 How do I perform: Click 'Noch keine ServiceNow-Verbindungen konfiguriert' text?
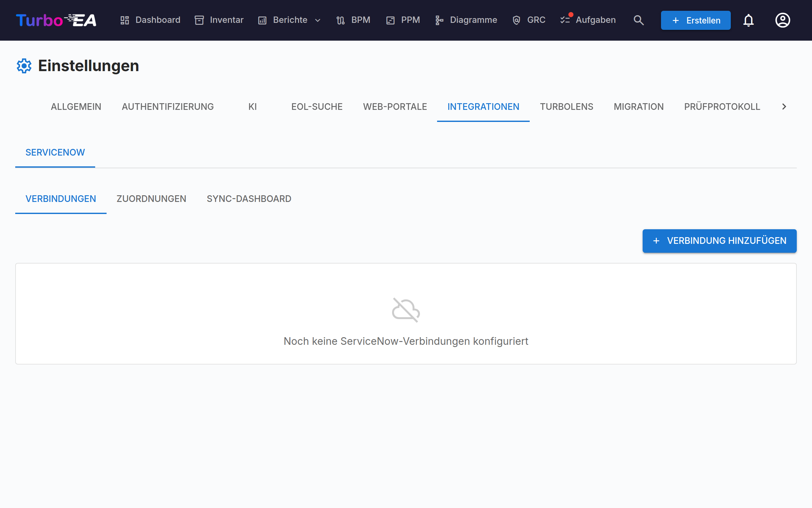tap(406, 341)
